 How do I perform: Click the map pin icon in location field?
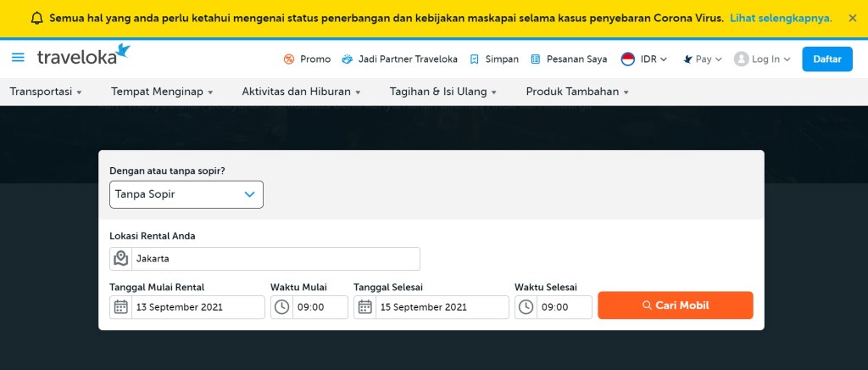click(121, 259)
